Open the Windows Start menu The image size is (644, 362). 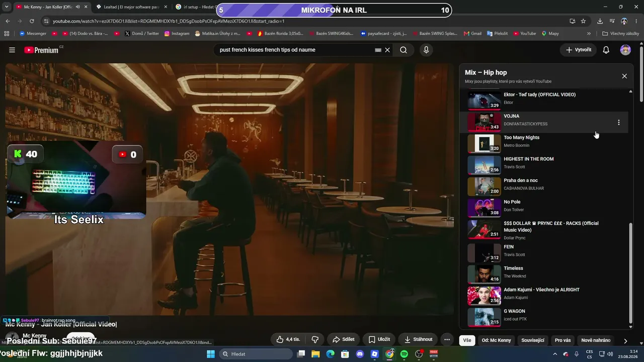point(211,354)
